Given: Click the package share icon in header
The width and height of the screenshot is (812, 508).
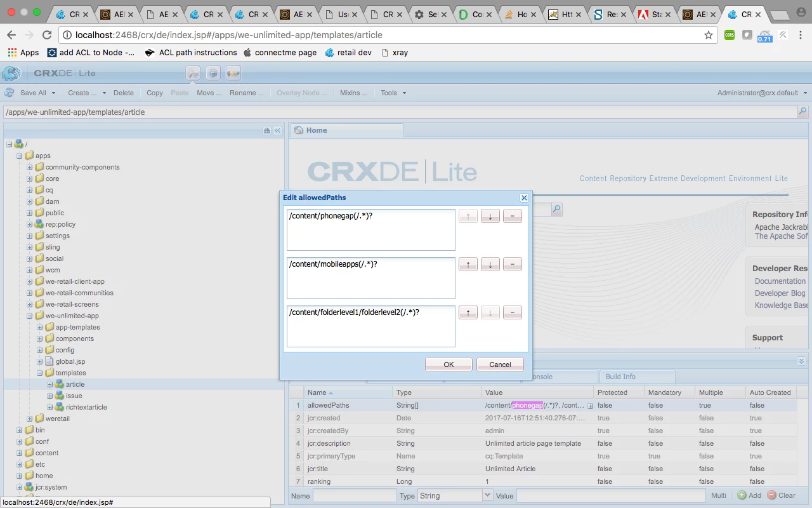Looking at the screenshot, I should pyautogui.click(x=233, y=73).
